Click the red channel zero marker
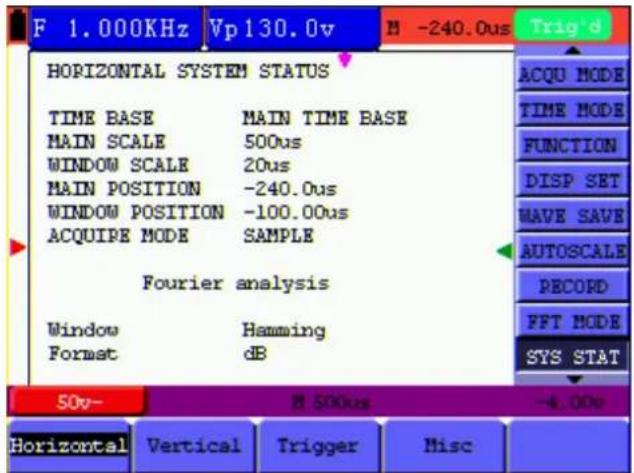Screen dimensions: 634x473 tap(17, 247)
